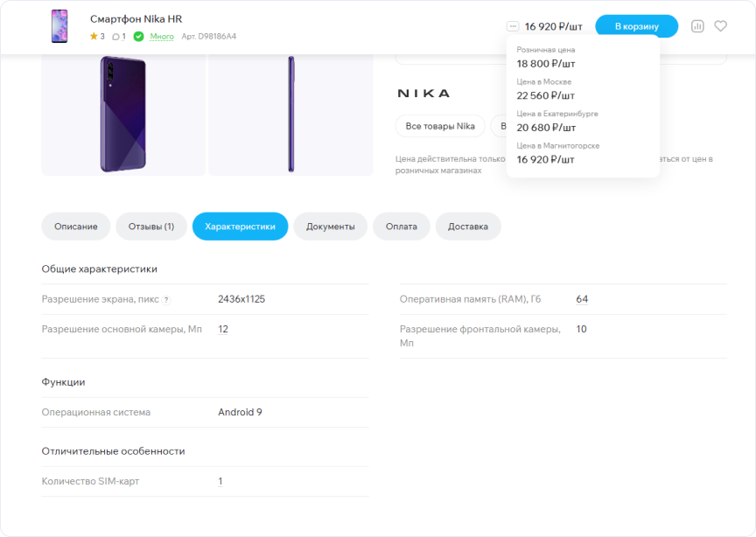The height and width of the screenshot is (537, 756).
Task: Click the question mark hint beside screen resolution
Action: pos(166,300)
